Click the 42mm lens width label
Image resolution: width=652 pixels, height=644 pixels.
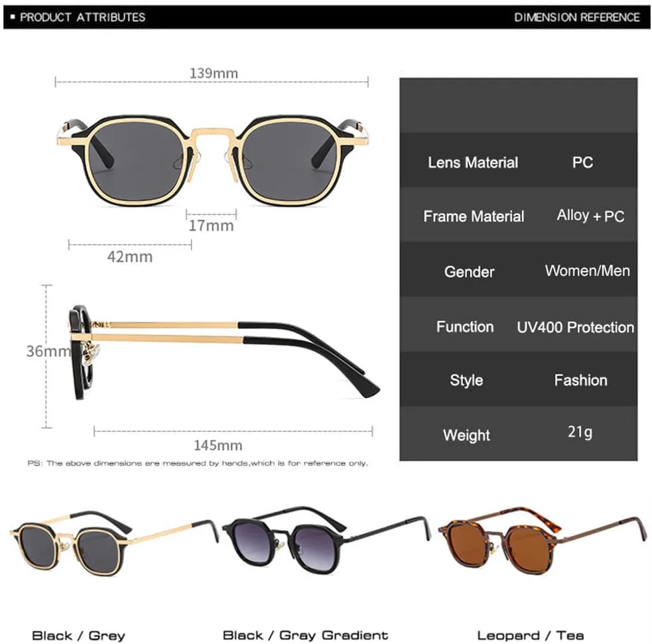pyautogui.click(x=130, y=257)
